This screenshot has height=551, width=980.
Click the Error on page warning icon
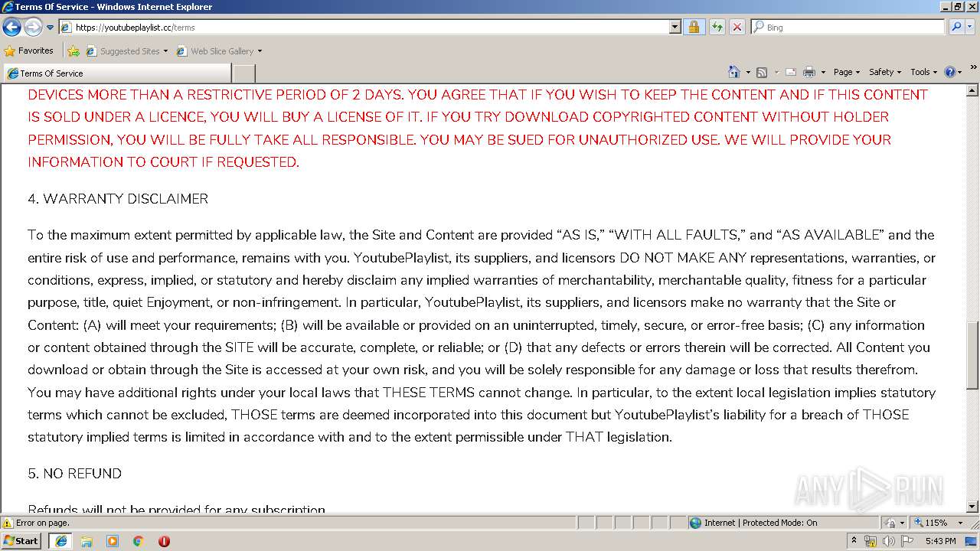(8, 523)
